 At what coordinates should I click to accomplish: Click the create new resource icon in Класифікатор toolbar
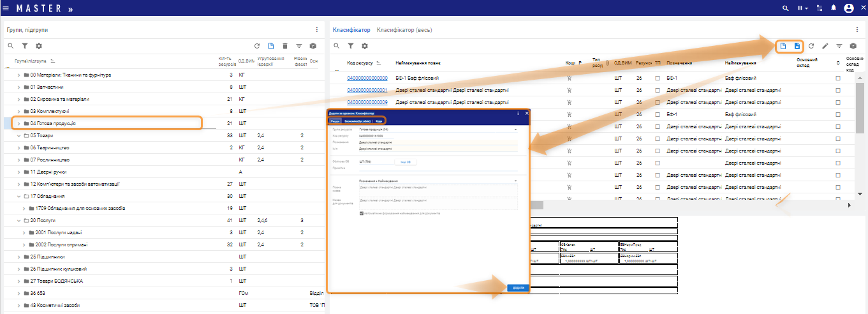[x=783, y=46]
